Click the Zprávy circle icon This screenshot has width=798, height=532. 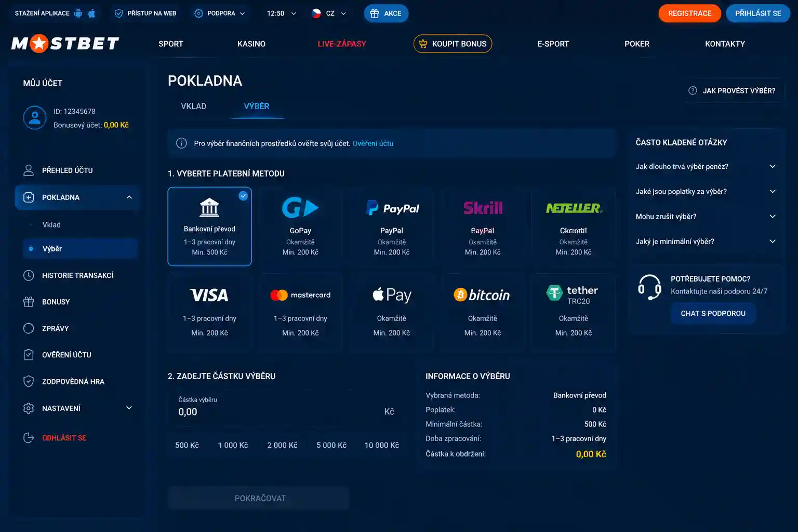click(x=29, y=328)
